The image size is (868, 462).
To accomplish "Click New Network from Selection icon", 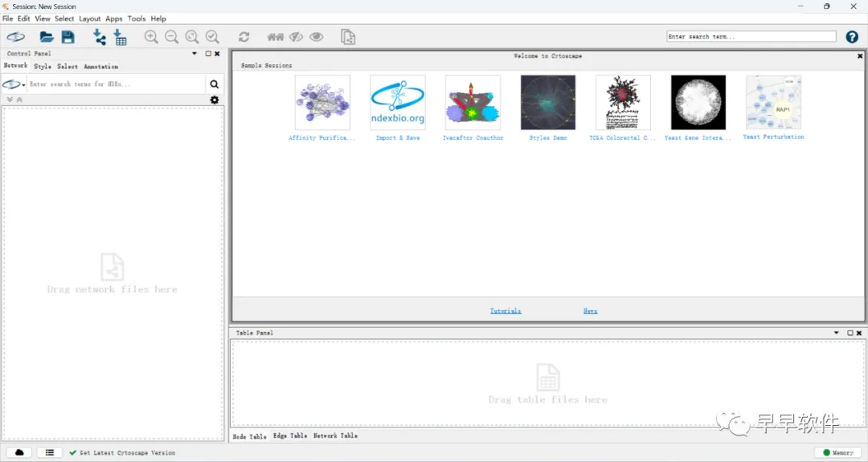I will pos(348,37).
